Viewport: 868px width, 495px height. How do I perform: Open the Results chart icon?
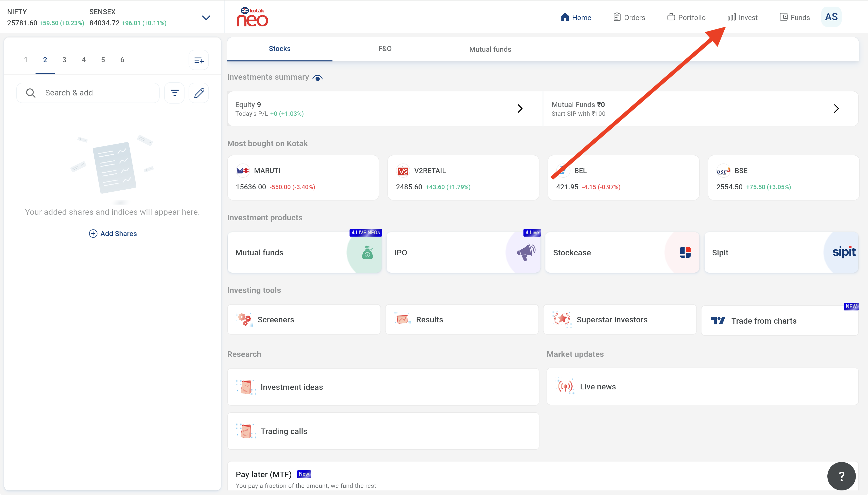point(402,319)
